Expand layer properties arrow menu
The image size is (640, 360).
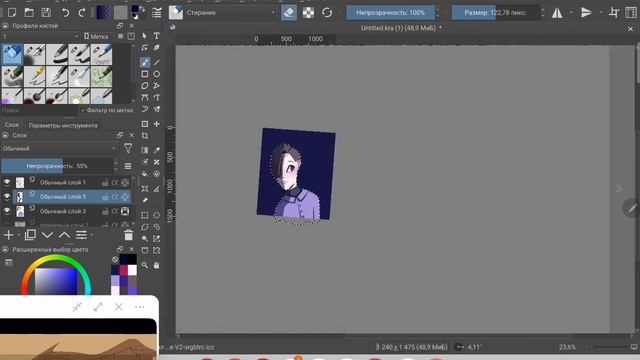point(92,235)
